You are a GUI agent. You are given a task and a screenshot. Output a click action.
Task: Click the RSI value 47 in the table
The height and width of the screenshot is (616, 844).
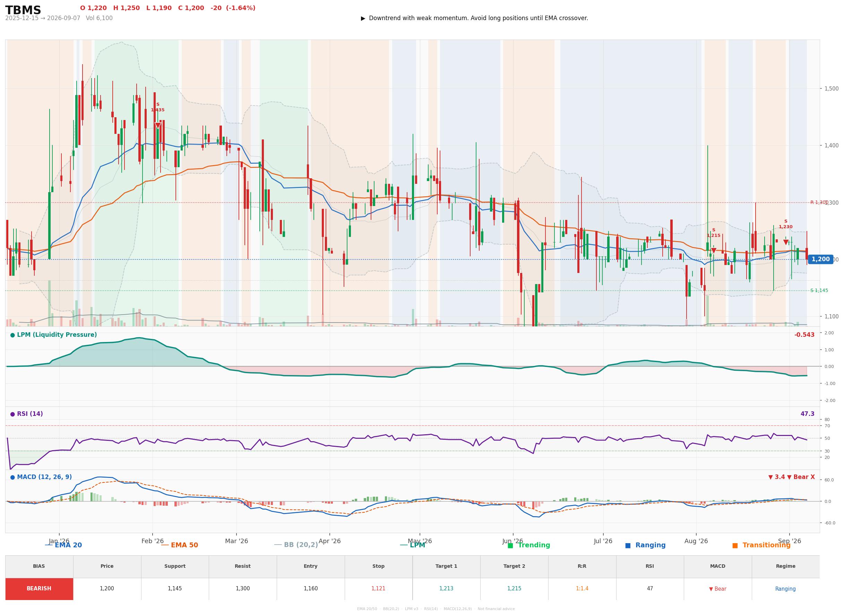click(650, 589)
